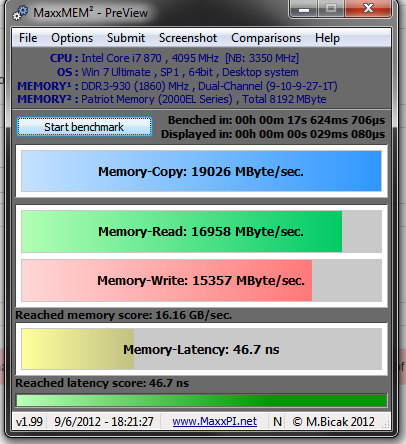Click the Start benchmark button

(84, 127)
